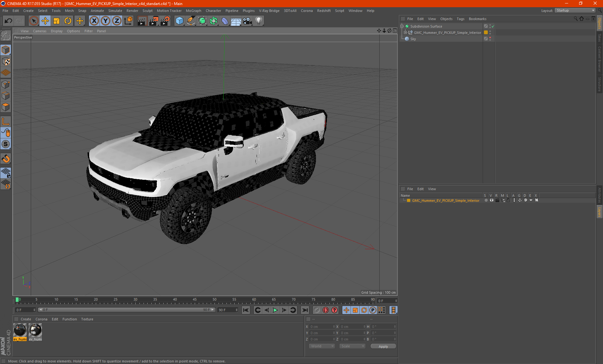Click GMC Hummer object layer color swatch
This screenshot has width=603, height=364.
pos(486,33)
